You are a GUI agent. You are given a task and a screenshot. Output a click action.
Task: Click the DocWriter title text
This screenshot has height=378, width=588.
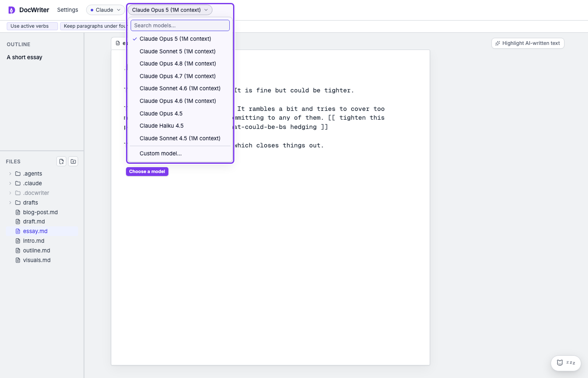point(34,10)
